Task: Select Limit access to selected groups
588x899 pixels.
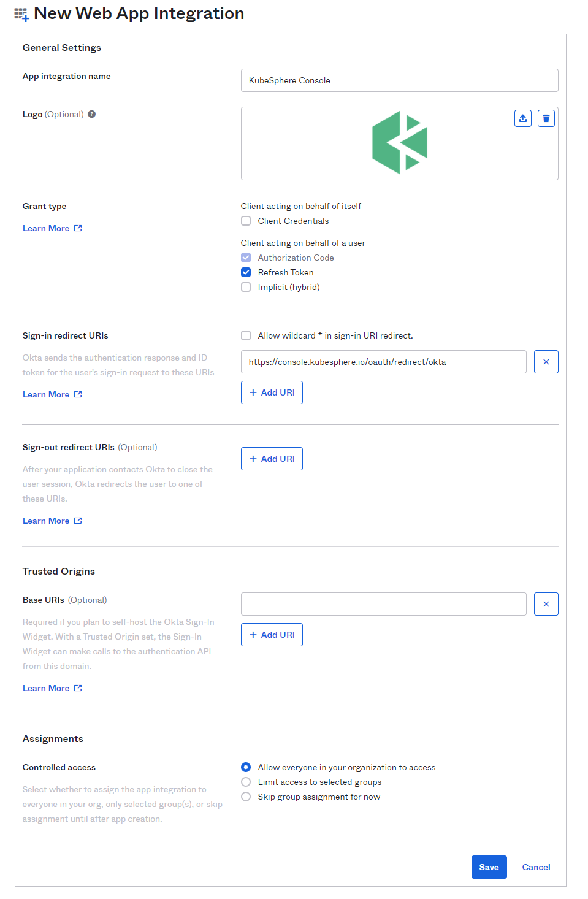Action: click(246, 782)
